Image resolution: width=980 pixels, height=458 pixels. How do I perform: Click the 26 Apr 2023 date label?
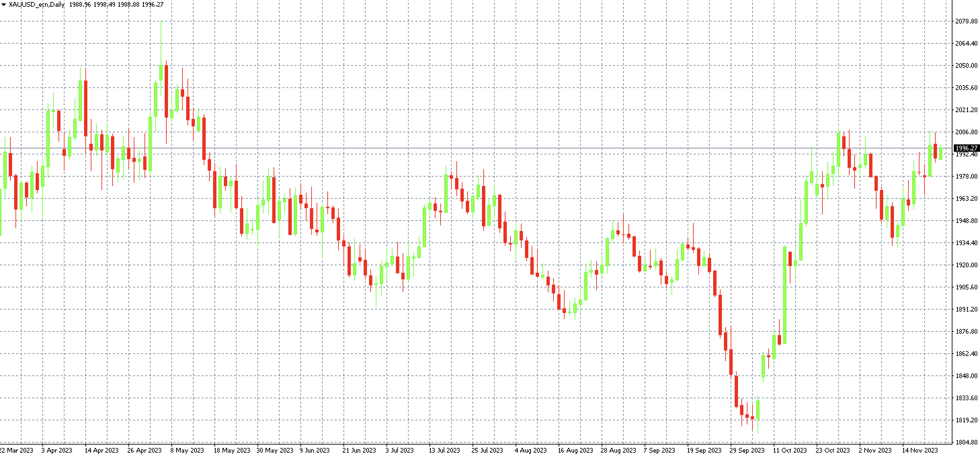145,450
